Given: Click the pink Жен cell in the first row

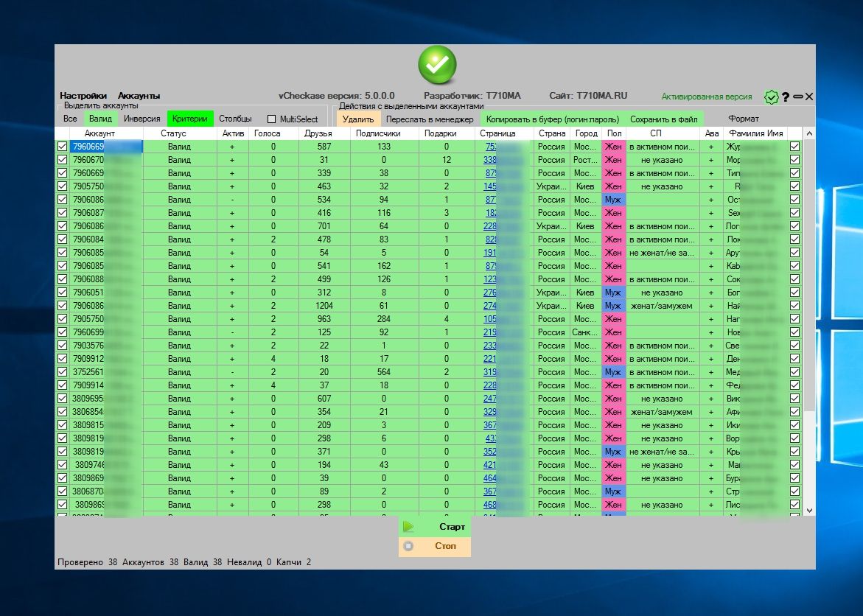Looking at the screenshot, I should click(x=613, y=147).
